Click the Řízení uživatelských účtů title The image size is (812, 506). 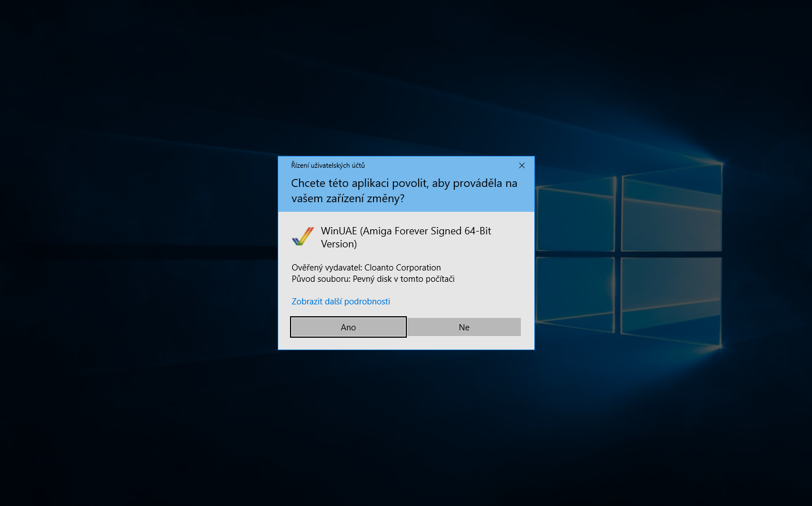click(x=328, y=165)
